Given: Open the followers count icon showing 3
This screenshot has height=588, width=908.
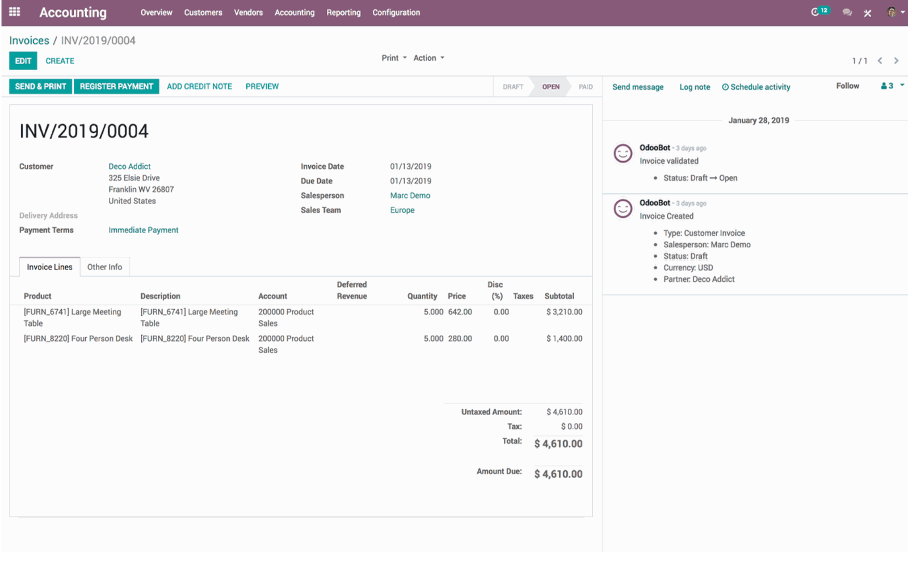Looking at the screenshot, I should coord(887,86).
